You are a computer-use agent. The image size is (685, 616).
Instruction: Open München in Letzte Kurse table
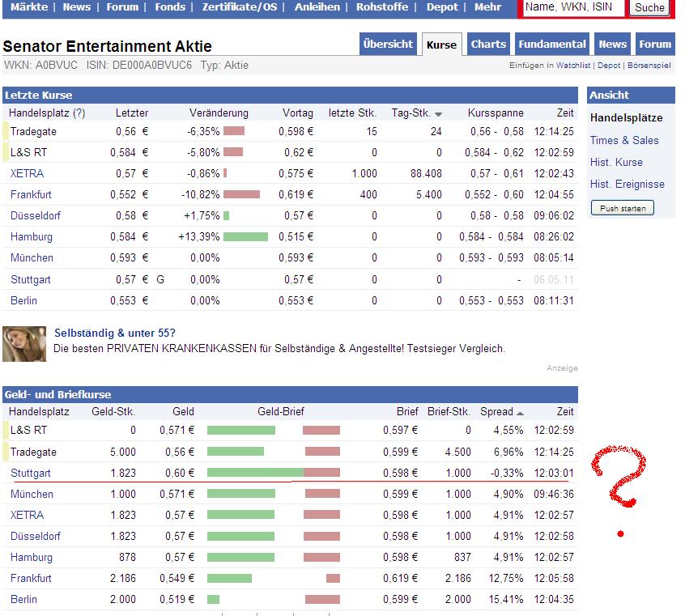[x=32, y=257]
